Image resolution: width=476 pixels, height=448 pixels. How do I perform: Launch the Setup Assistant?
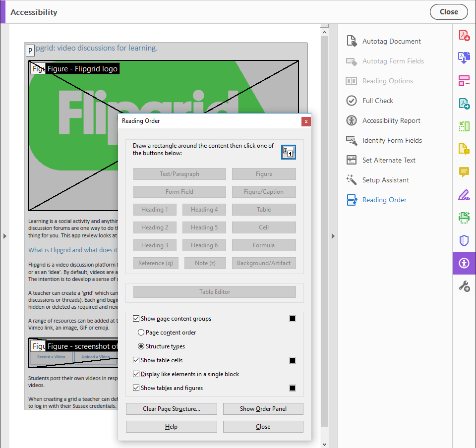[378, 180]
